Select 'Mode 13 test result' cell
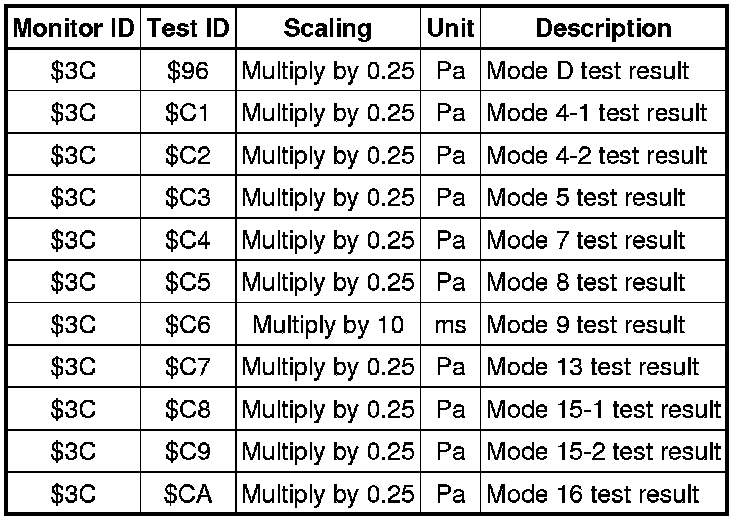Screen dimensions: 752x522 (592, 367)
